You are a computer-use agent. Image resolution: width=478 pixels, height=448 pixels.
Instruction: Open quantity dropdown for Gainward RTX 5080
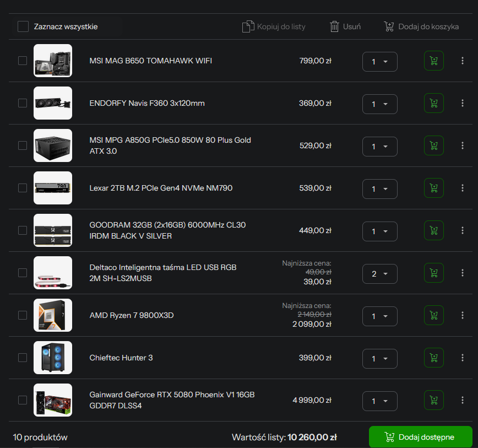[x=380, y=401]
